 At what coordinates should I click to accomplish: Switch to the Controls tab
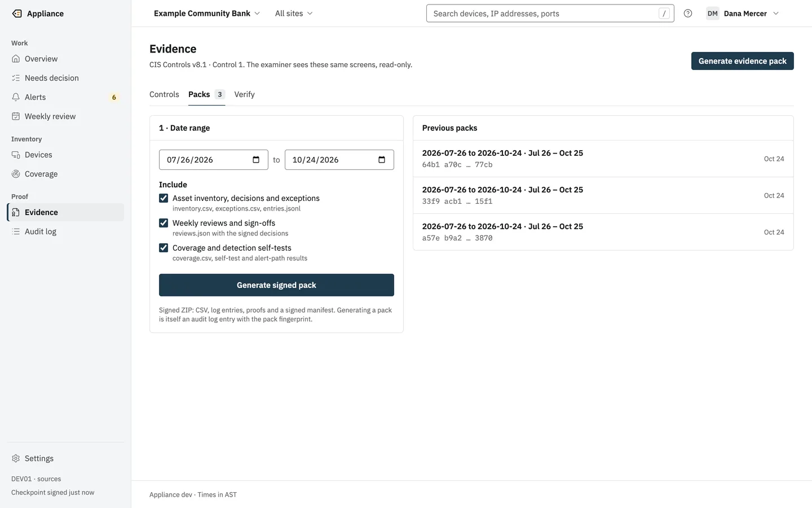tap(164, 94)
